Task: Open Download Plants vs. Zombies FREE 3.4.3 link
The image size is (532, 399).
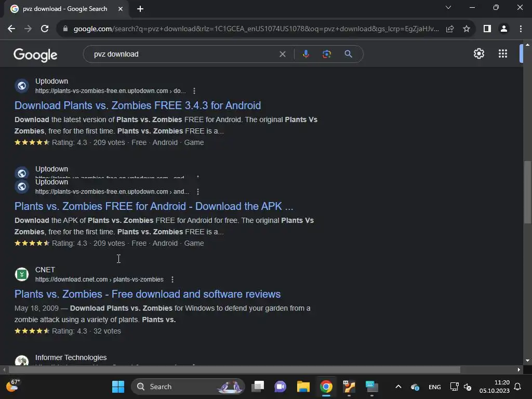Action: (138, 105)
